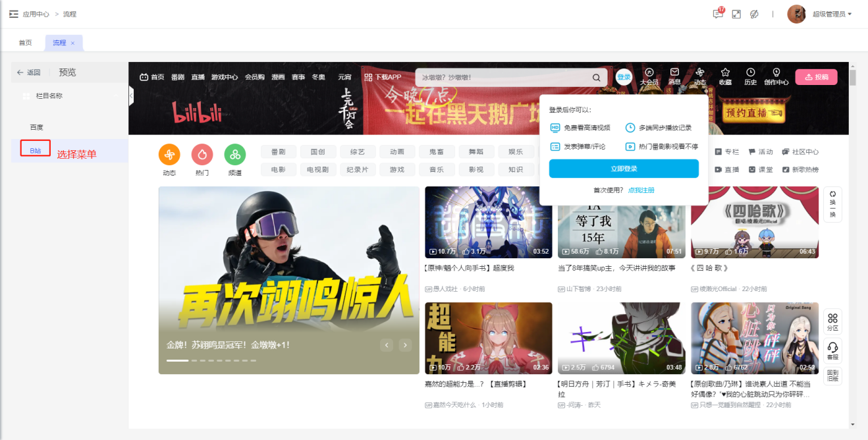Screen dimensions: 868x440
Task: Open 收藏 star icon
Action: point(725,76)
